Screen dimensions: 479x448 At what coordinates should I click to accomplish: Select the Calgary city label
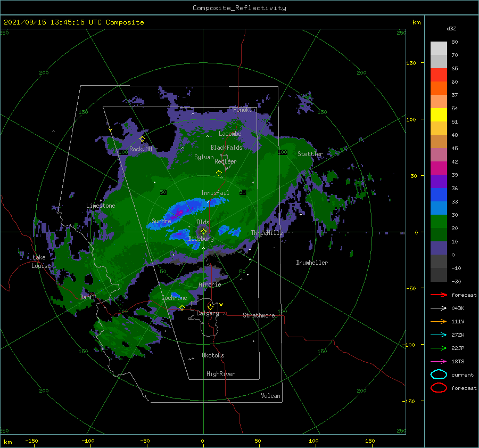click(x=208, y=313)
